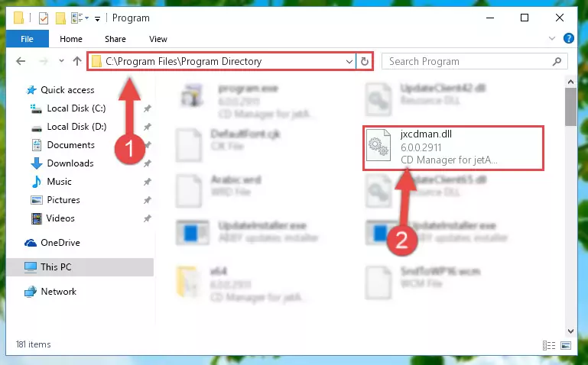Click the search magnifier icon
The image size is (588, 365).
(557, 61)
